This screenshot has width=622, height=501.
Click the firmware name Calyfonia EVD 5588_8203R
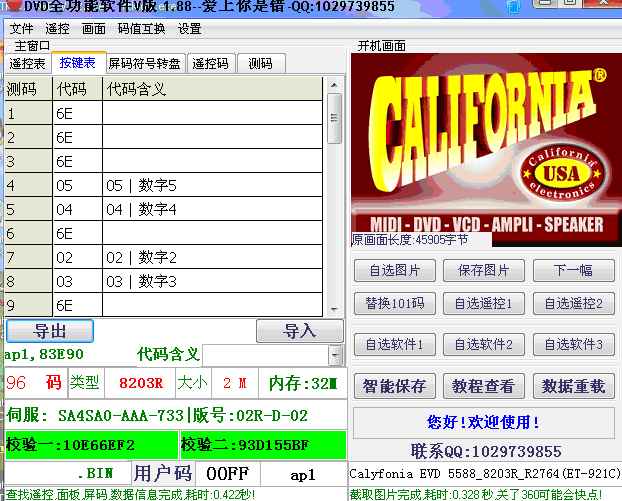point(485,474)
